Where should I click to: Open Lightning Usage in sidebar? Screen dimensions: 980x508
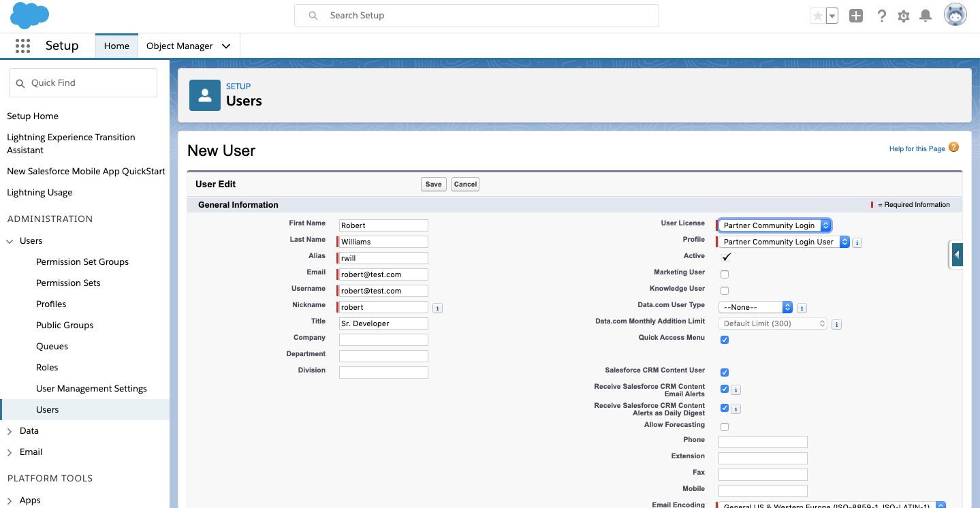click(39, 193)
